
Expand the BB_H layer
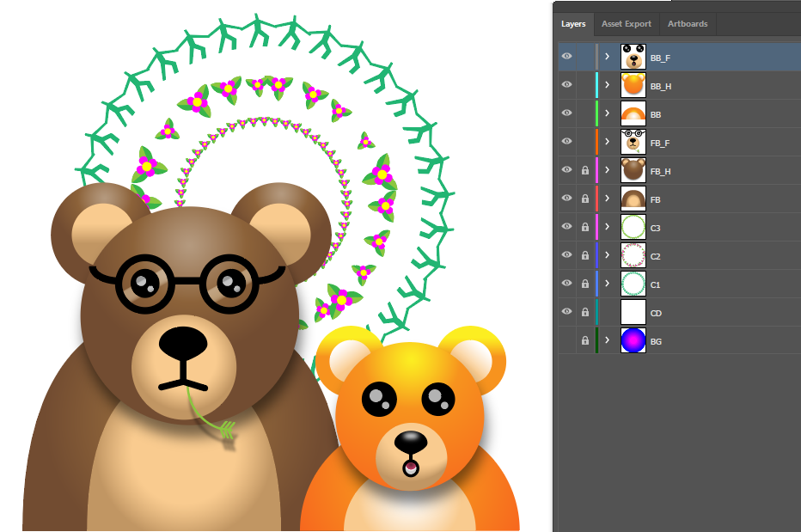[x=608, y=85]
